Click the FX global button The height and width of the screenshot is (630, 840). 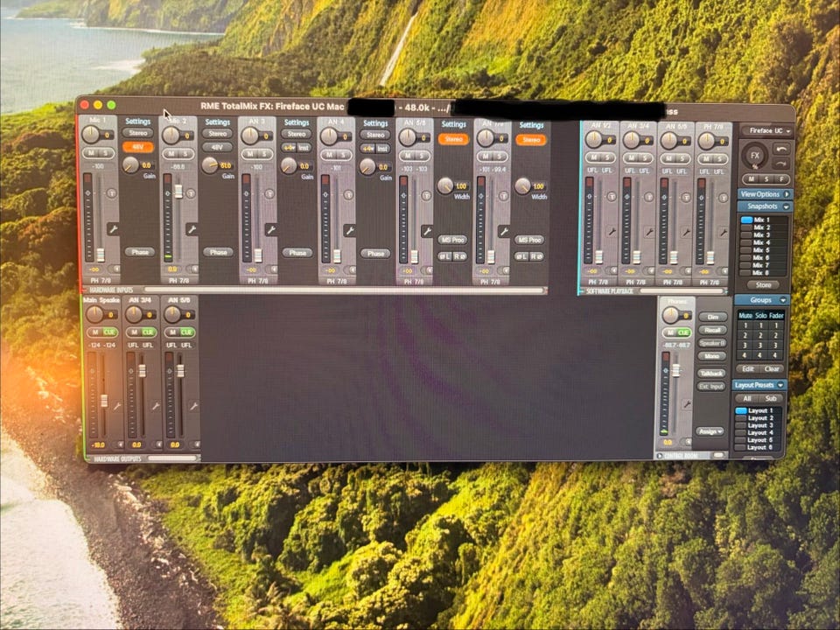coord(754,156)
